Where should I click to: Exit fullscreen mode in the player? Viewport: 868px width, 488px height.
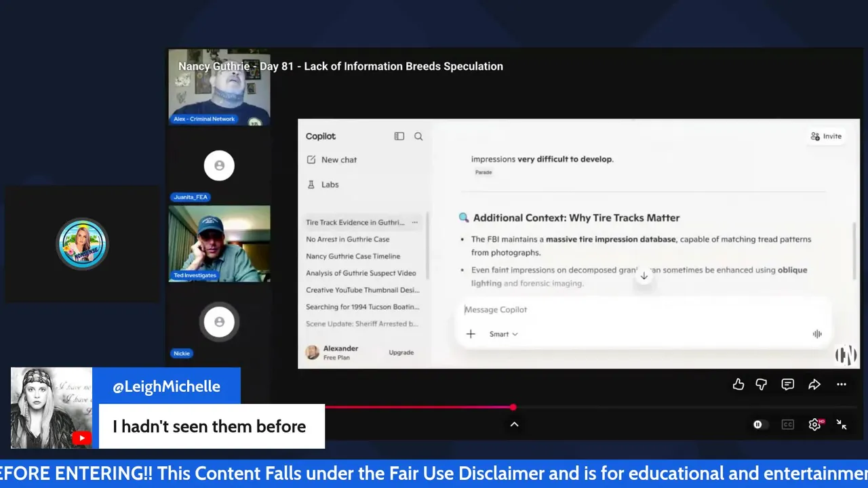pos(842,424)
